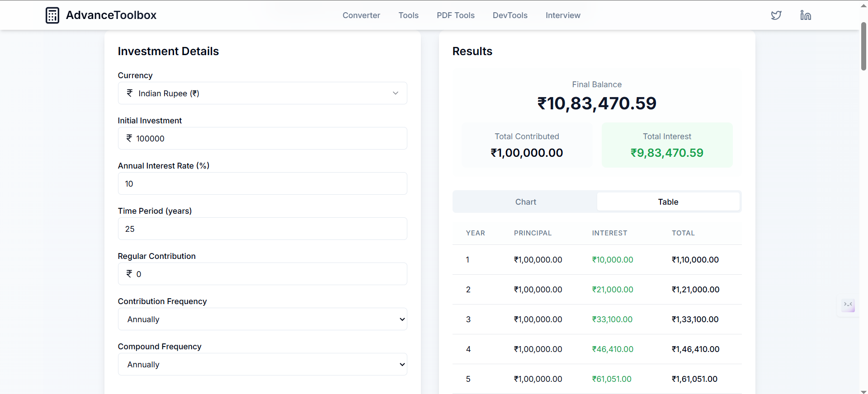Click year 3 total ₹1,33,100.00
Screen dimensions: 868x394
pos(695,319)
